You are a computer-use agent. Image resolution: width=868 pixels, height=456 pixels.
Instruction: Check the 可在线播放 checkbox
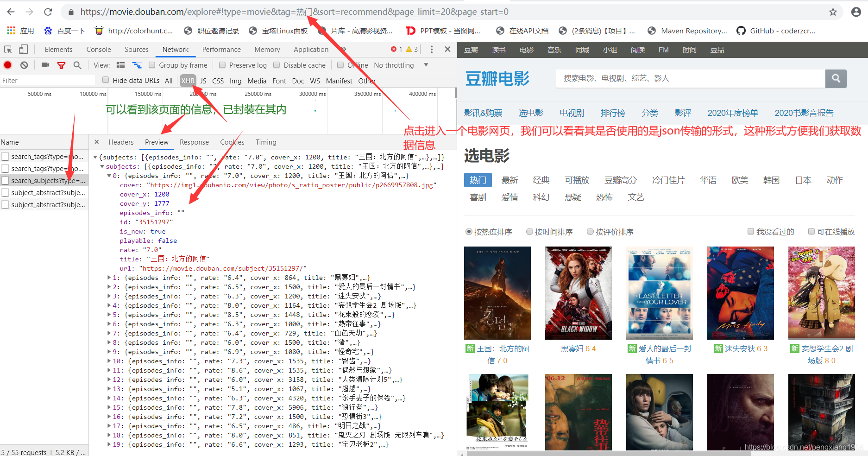[x=811, y=231]
